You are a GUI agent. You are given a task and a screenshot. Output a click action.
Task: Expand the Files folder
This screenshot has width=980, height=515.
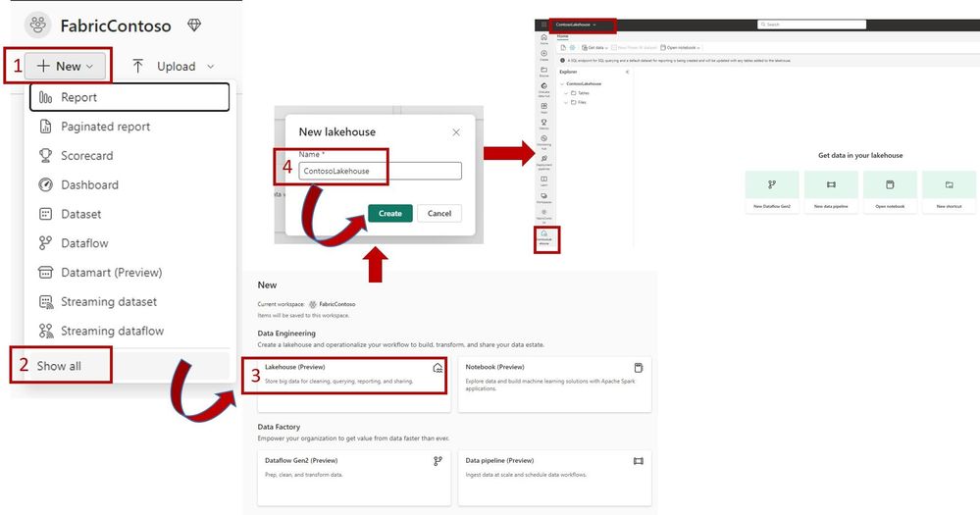point(566,102)
